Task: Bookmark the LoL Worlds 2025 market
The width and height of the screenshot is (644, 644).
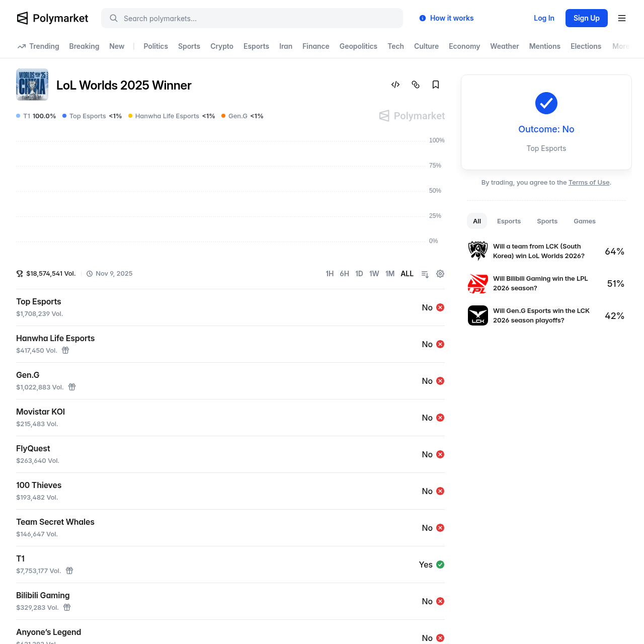Action: click(x=436, y=85)
